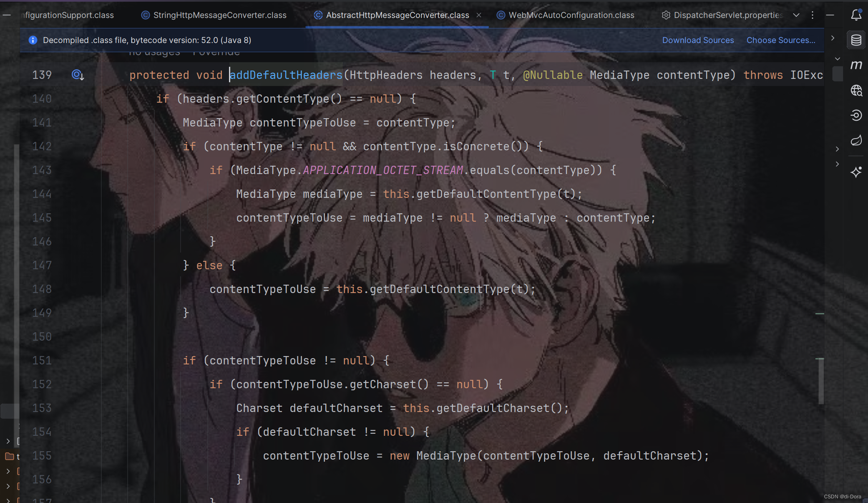The height and width of the screenshot is (503, 868).
Task: Show hidden editor tabs dropdown chevron
Action: (796, 15)
